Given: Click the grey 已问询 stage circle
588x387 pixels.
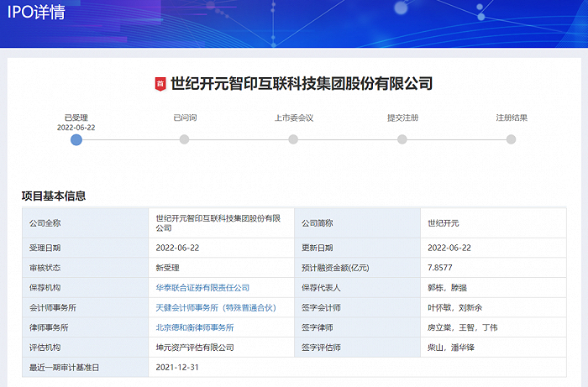Looking at the screenshot, I should (x=185, y=140).
